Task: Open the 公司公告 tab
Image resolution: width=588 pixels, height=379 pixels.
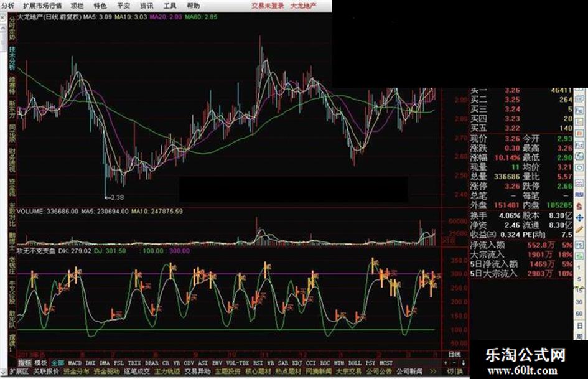Action: point(379,372)
